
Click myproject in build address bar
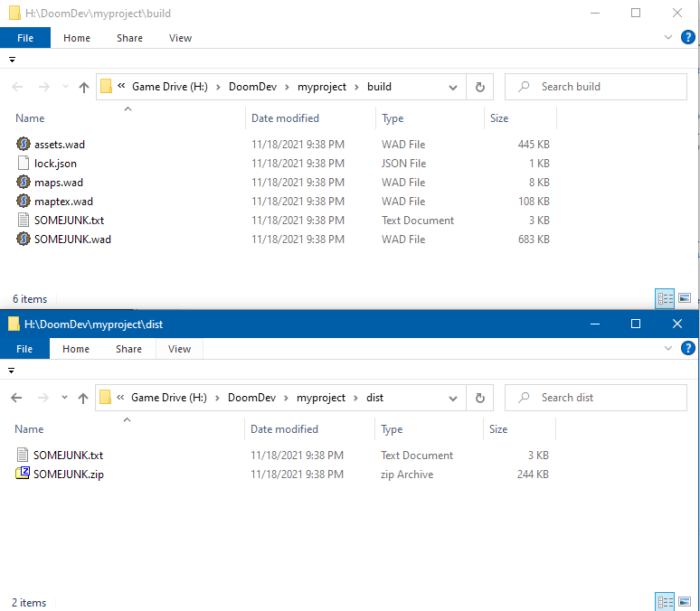[x=321, y=87]
